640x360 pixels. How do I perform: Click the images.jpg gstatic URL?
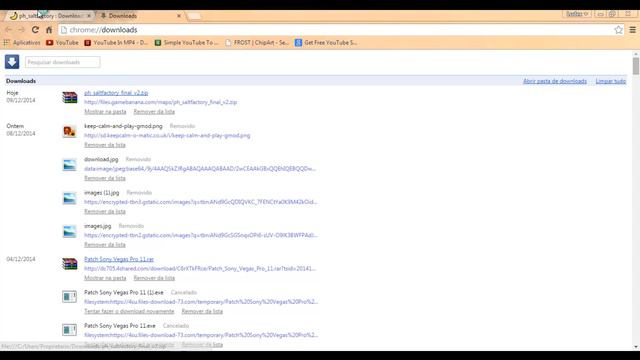[x=200, y=235]
